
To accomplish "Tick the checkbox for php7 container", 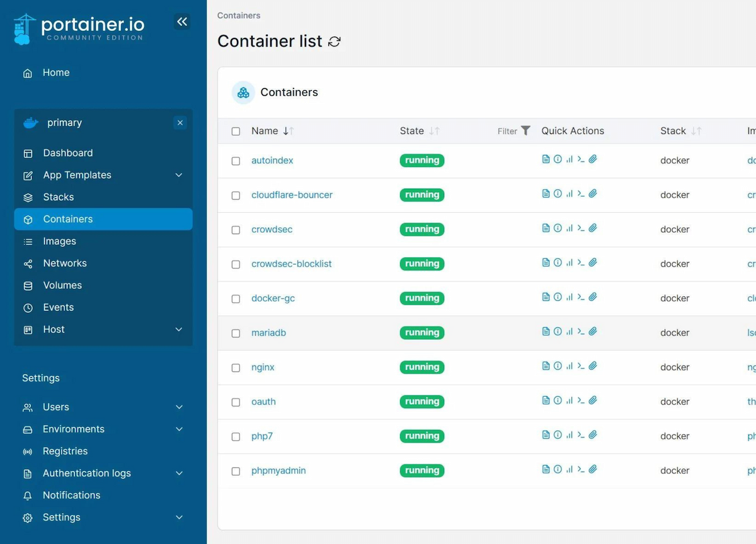I will [x=236, y=436].
